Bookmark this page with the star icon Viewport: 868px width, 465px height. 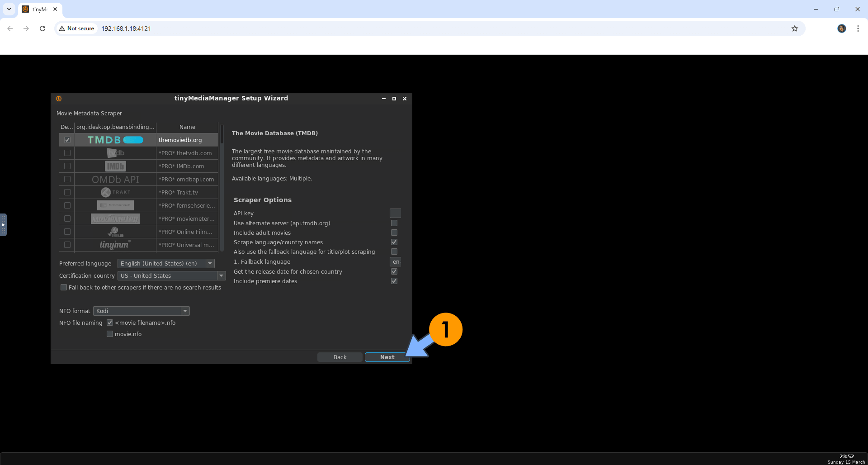click(794, 28)
